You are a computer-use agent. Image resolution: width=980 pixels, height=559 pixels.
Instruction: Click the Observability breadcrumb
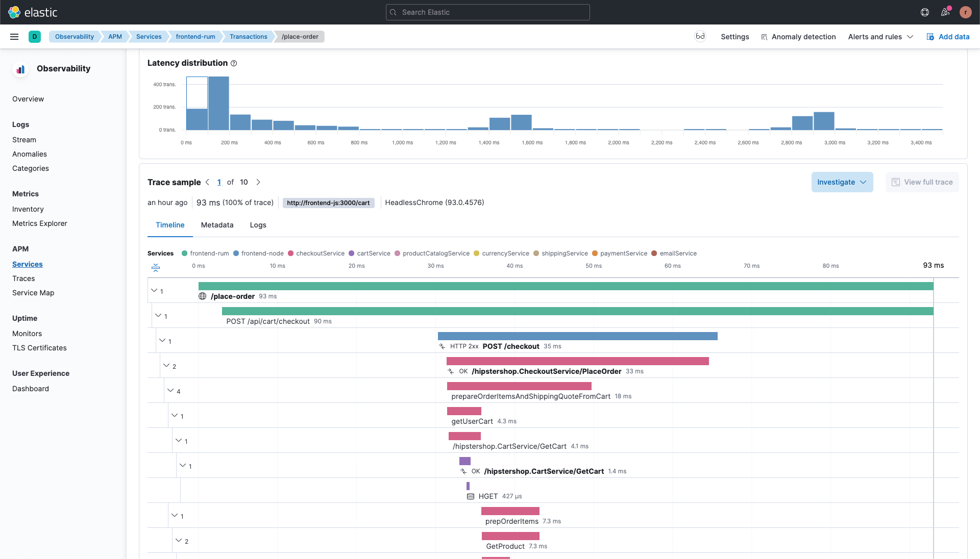(x=75, y=37)
